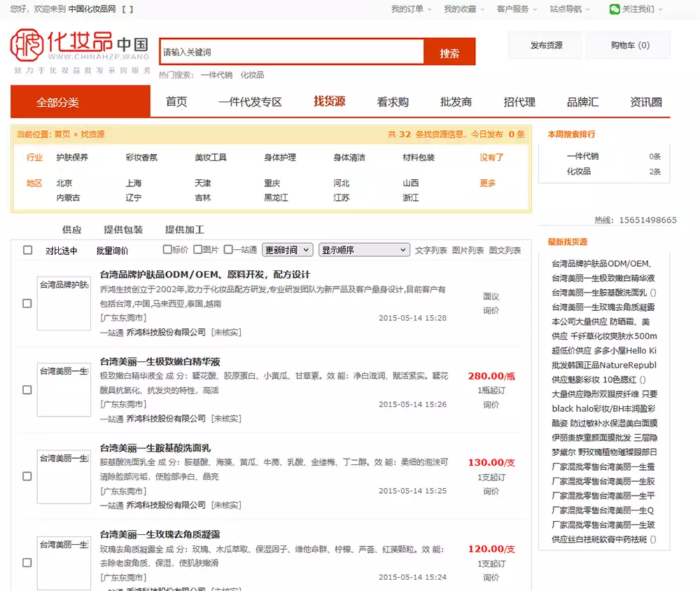Expand the 客户服务 top menu
Screen dimensions: 700x591
tap(517, 9)
